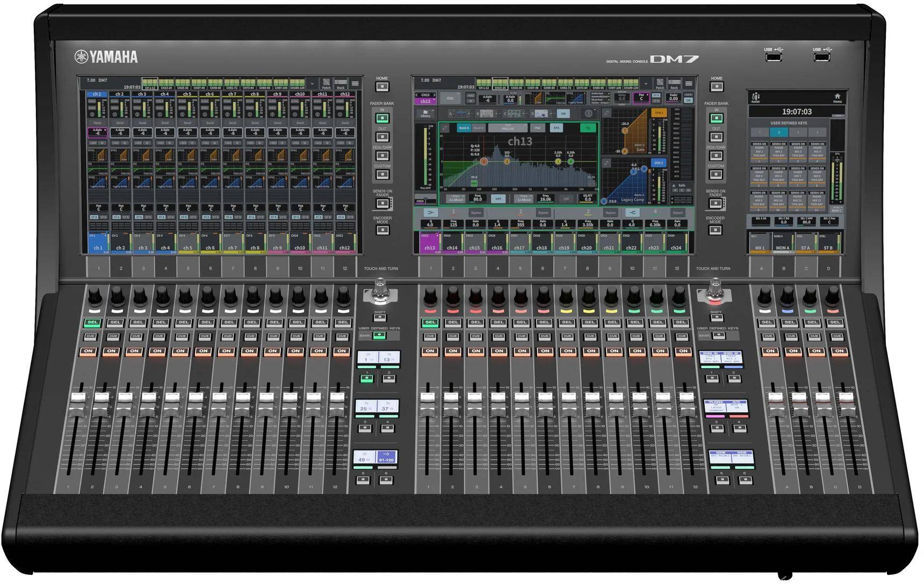Tap the HPF Freq 80.0 field
924x584 pixels.
478,199
